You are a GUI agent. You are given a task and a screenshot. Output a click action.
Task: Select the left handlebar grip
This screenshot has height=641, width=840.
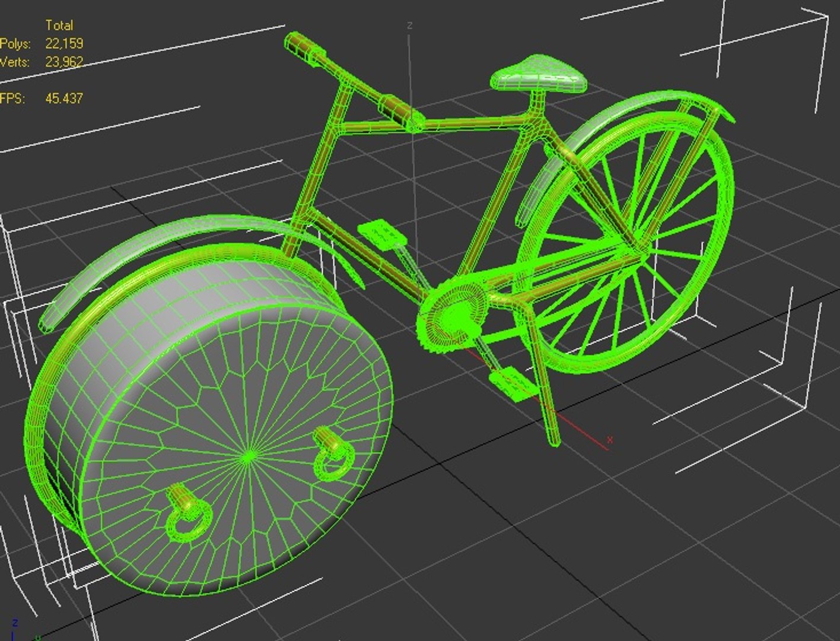pos(306,48)
